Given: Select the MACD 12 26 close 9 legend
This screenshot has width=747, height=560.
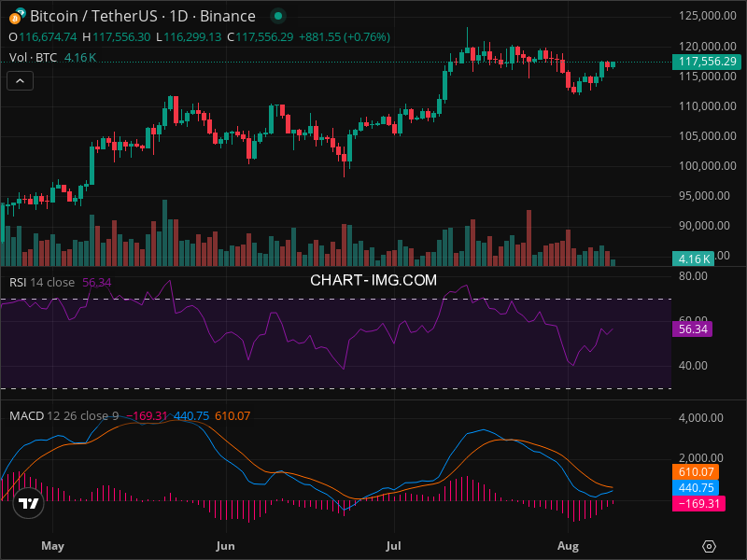Looking at the screenshot, I should pos(63,415).
